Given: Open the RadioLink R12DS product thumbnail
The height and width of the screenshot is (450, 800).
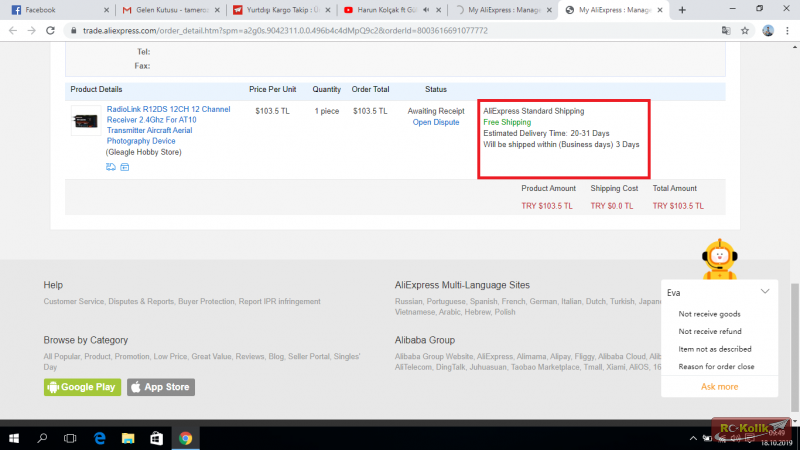Looking at the screenshot, I should [x=85, y=121].
